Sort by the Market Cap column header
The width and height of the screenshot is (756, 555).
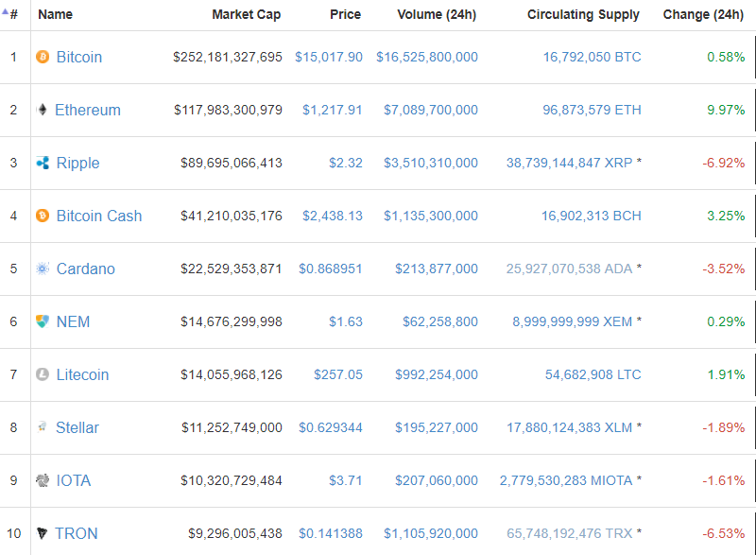tap(247, 14)
